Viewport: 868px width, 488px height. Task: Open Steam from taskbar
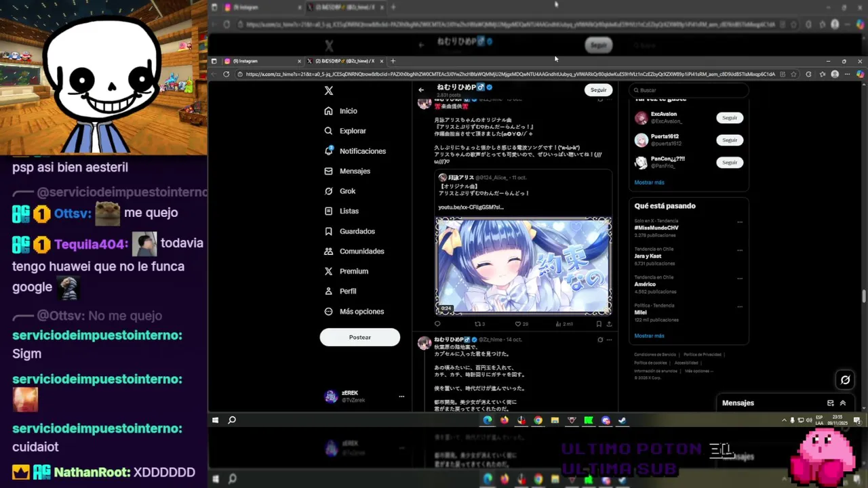623,420
